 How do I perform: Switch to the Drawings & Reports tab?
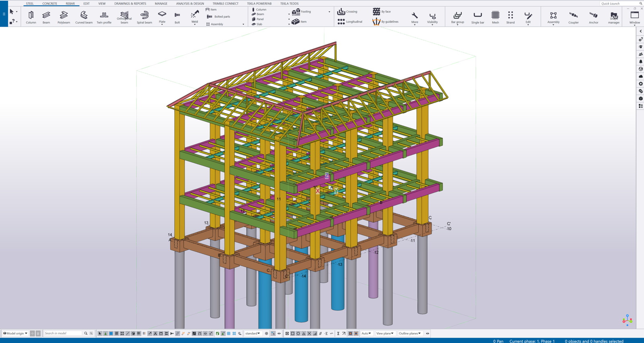tap(130, 4)
